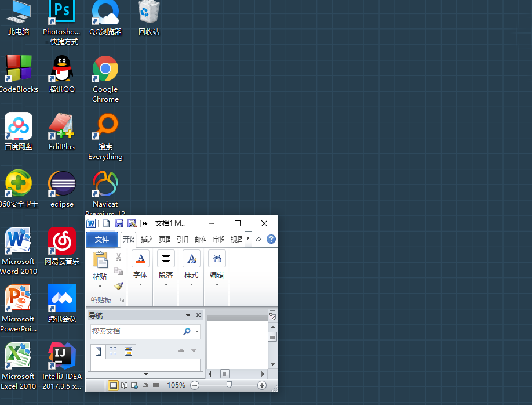Image resolution: width=532 pixels, height=405 pixels.
Task: Click the ruler toggle icon above the vertical scrollbar
Action: (x=272, y=316)
